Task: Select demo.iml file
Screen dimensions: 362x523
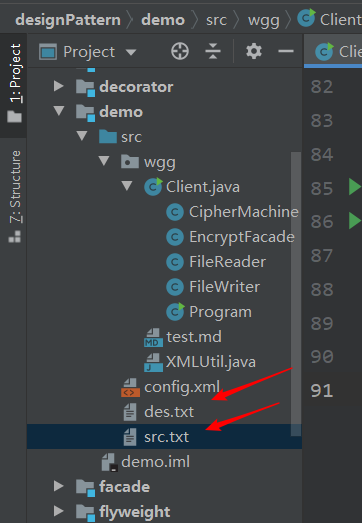Action: pyautogui.click(x=155, y=462)
